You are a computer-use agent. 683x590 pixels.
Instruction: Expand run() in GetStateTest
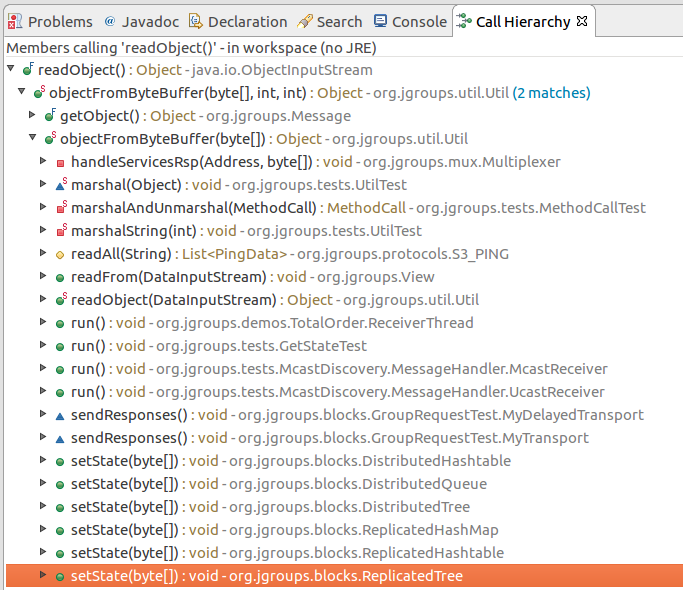tap(43, 345)
